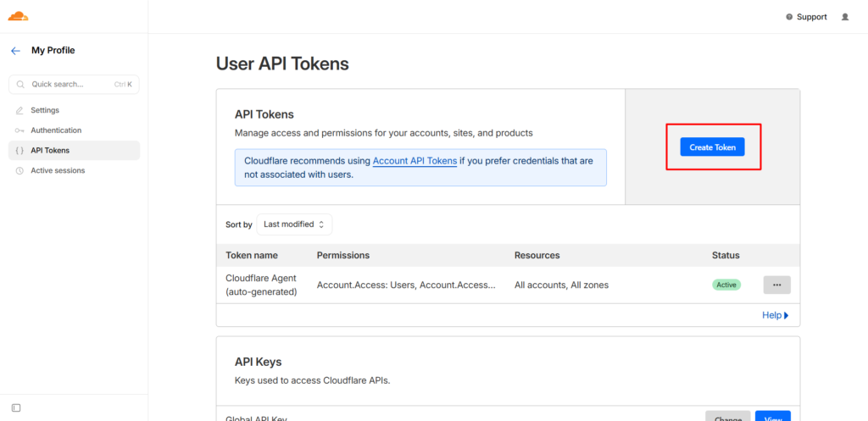Image resolution: width=868 pixels, height=421 pixels.
Task: Select API Tokens in the sidebar
Action: click(75, 151)
